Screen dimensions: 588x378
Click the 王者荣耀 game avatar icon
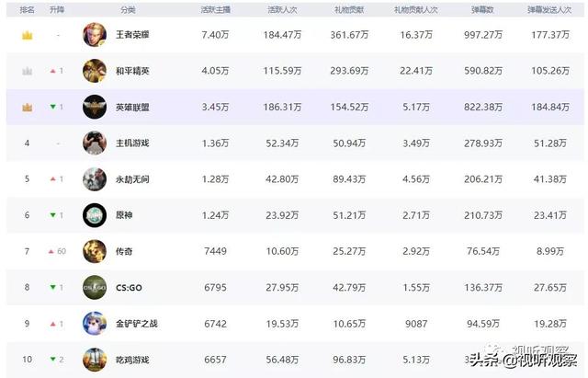pyautogui.click(x=94, y=35)
